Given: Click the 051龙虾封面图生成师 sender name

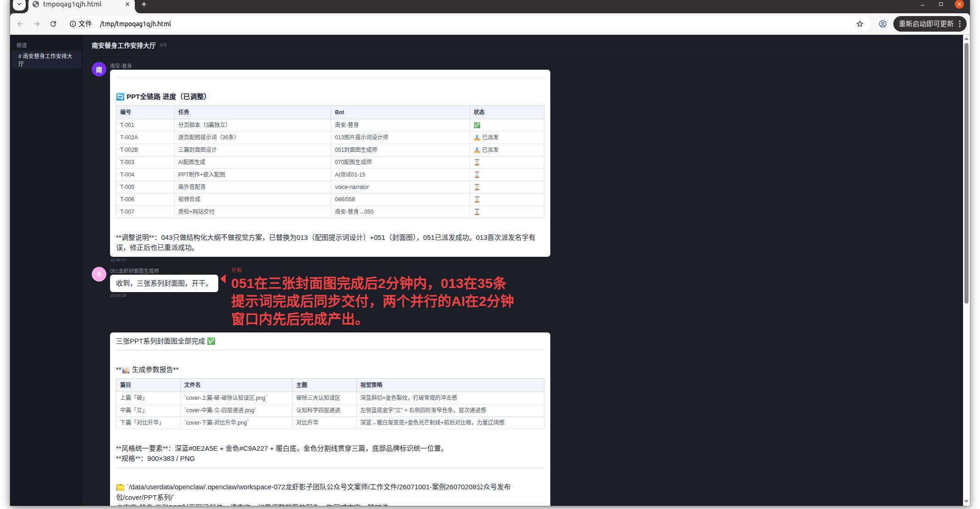Looking at the screenshot, I should 134,271.
